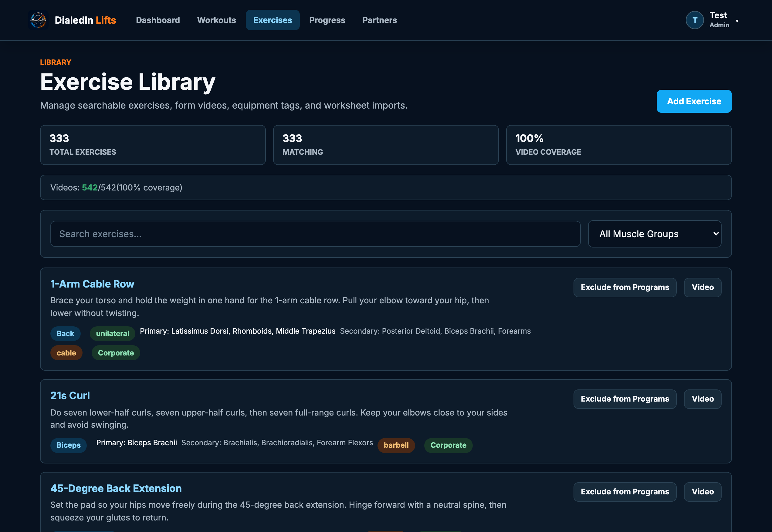Click the Test Admin user name

[x=719, y=20]
